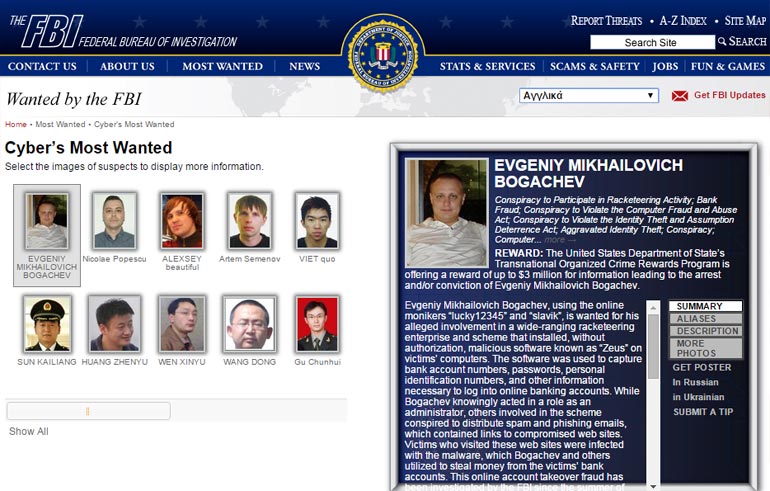The image size is (770, 491).
Task: Click the Show All link
Action: click(28, 431)
